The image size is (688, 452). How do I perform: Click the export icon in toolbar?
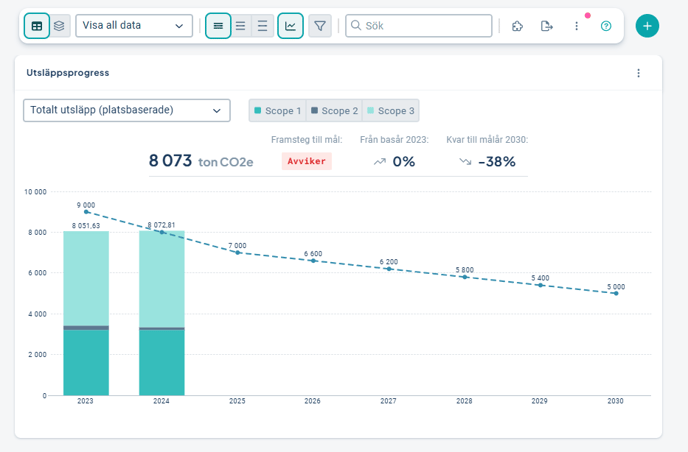[x=547, y=26]
